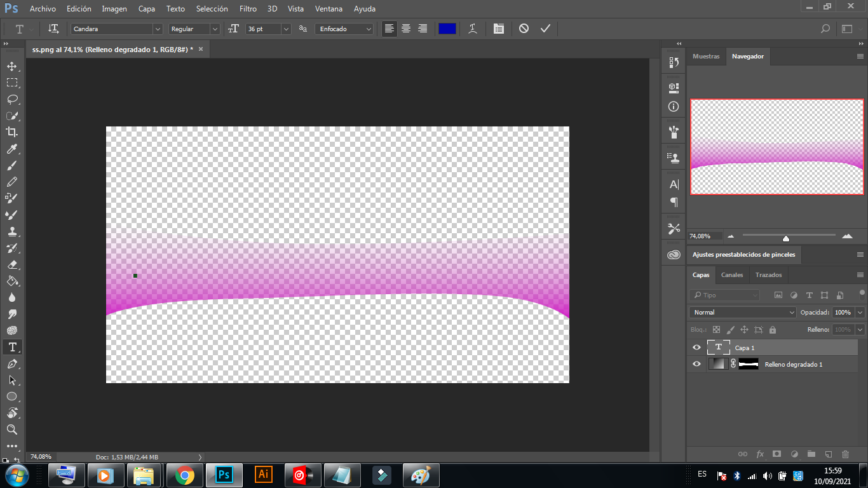
Task: Open the Filtro menu
Action: (x=248, y=9)
